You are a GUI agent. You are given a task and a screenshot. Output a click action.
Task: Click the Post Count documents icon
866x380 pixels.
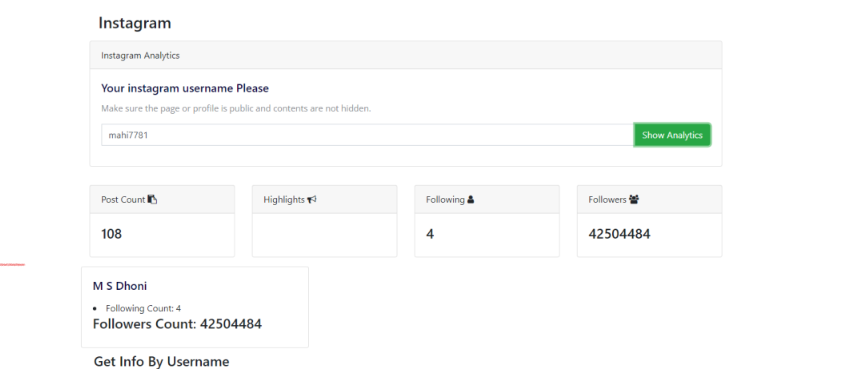pyautogui.click(x=152, y=199)
